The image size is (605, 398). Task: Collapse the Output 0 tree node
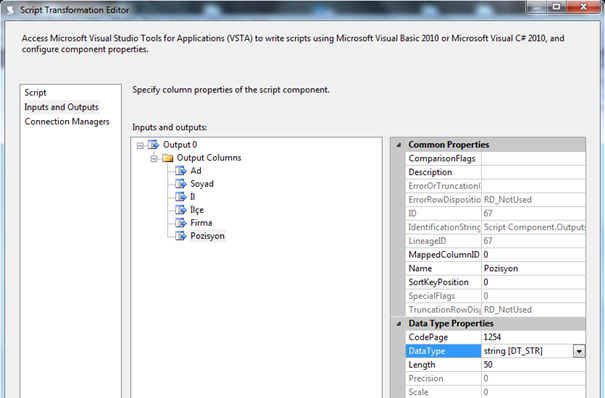pos(140,145)
